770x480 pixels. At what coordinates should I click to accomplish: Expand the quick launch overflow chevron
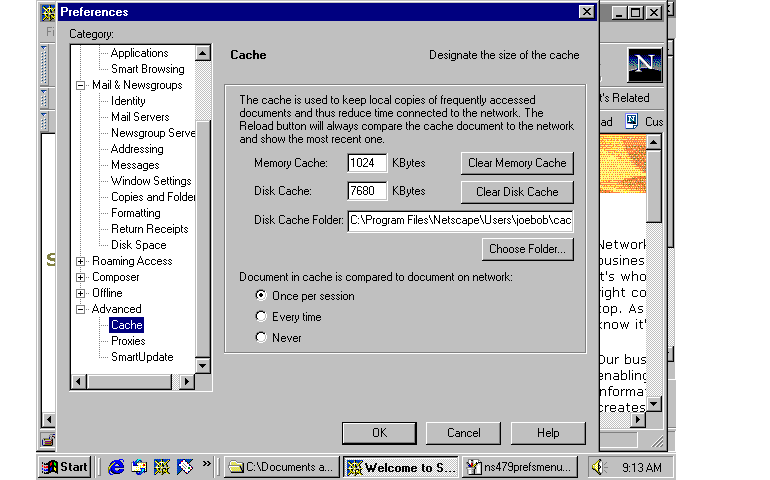(x=206, y=464)
